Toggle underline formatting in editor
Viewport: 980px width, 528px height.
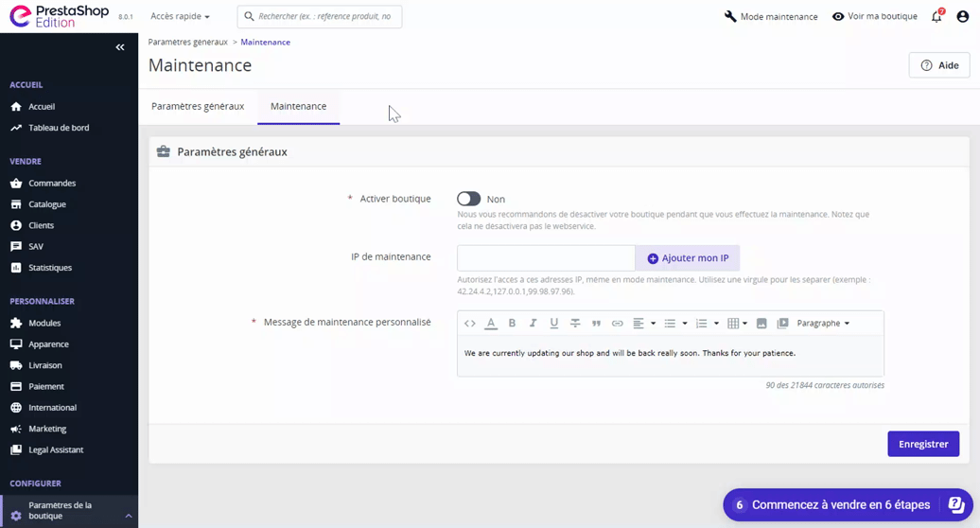tap(553, 323)
